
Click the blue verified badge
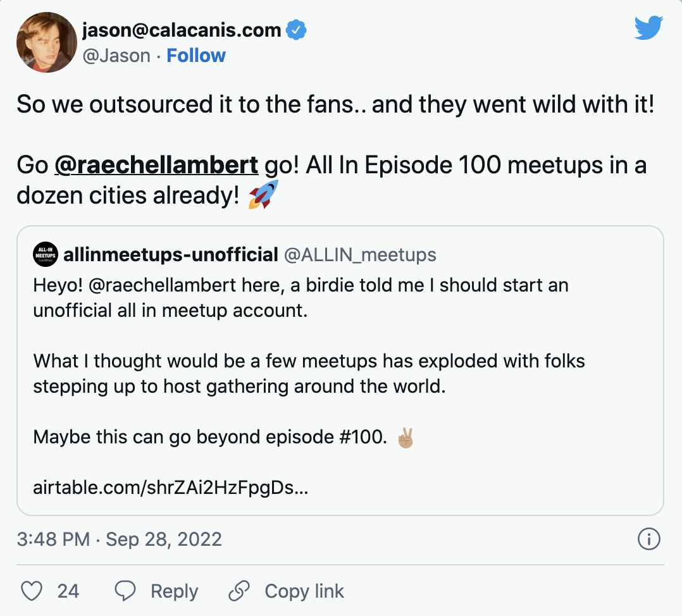coord(297,29)
